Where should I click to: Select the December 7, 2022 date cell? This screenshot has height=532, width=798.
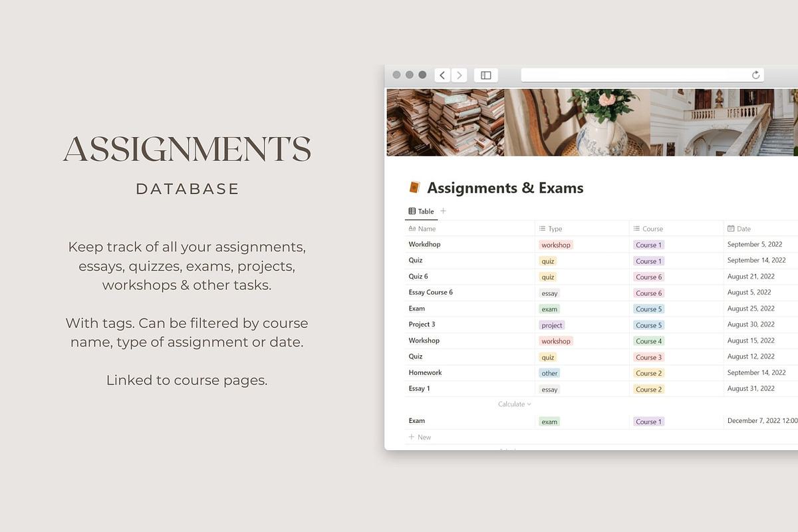coord(762,421)
